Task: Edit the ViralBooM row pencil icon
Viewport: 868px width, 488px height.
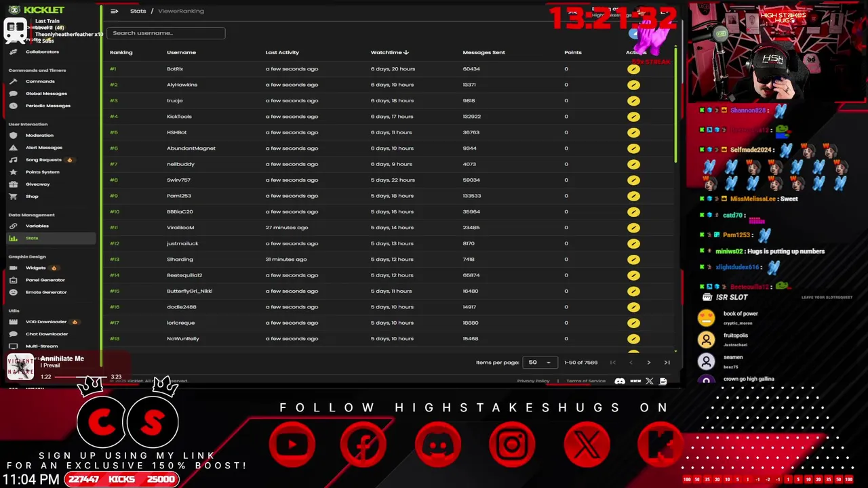Action: pyautogui.click(x=633, y=228)
